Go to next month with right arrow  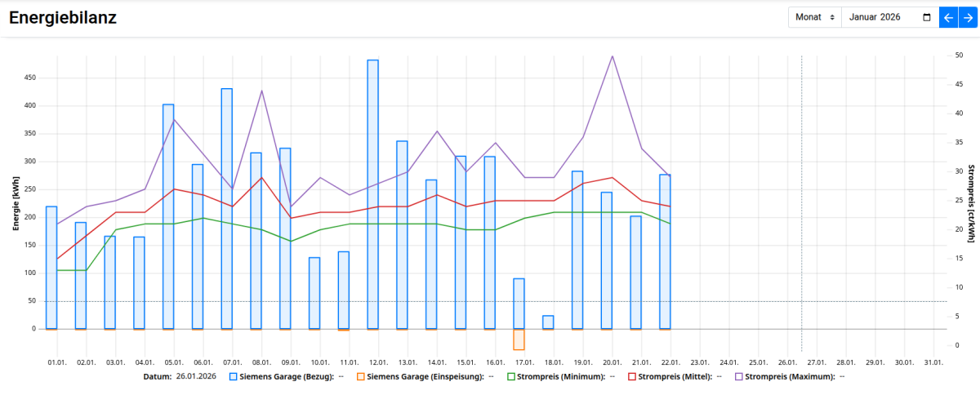pyautogui.click(x=968, y=17)
